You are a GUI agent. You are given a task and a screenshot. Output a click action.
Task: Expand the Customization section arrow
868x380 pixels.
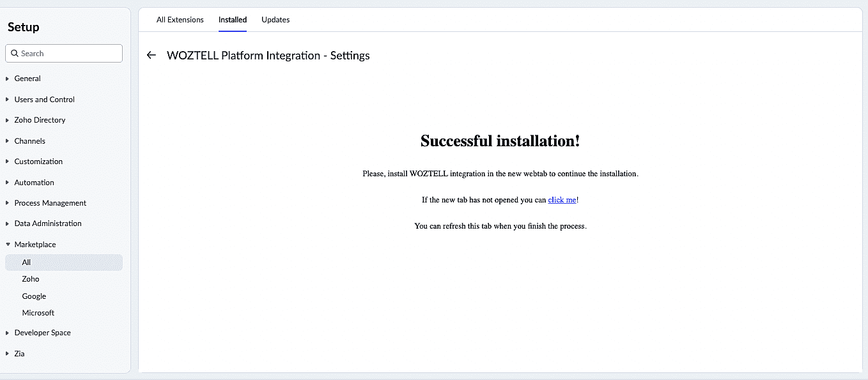pos(8,162)
